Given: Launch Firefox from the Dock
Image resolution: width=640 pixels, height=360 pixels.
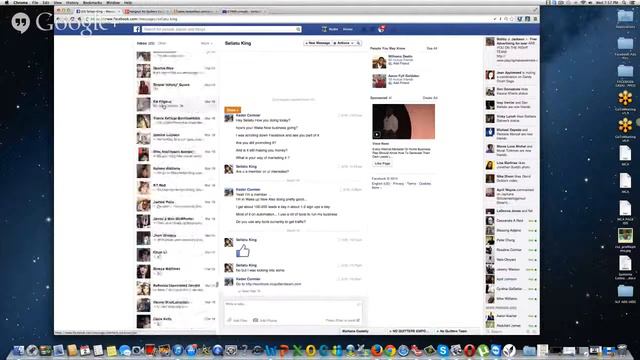Looking at the screenshot, I should click(377, 350).
